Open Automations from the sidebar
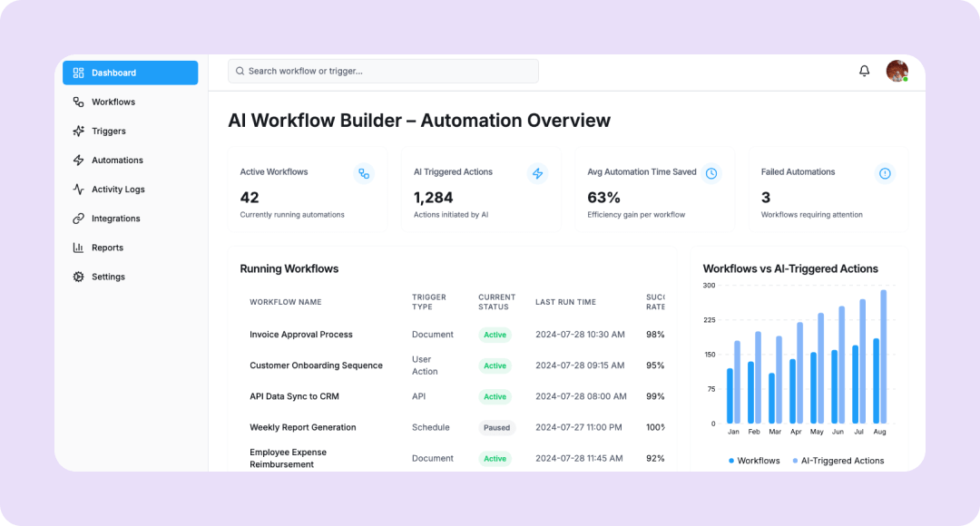 (x=117, y=161)
